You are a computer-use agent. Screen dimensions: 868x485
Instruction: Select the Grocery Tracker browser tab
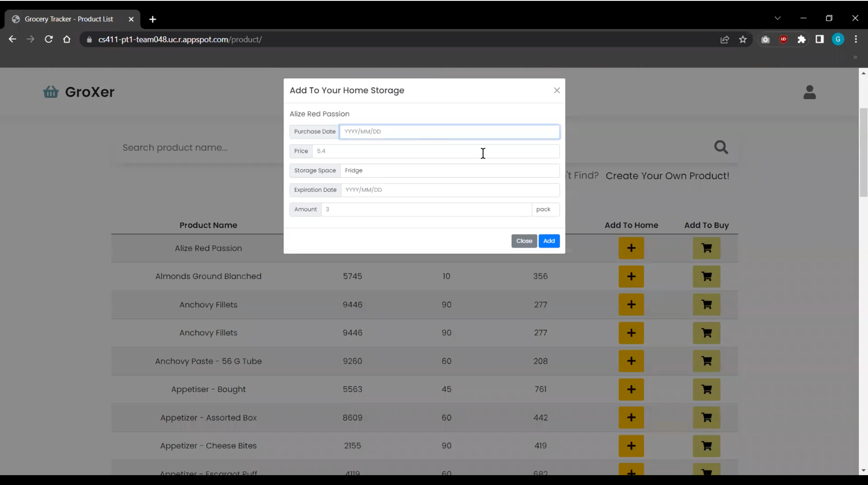point(69,19)
